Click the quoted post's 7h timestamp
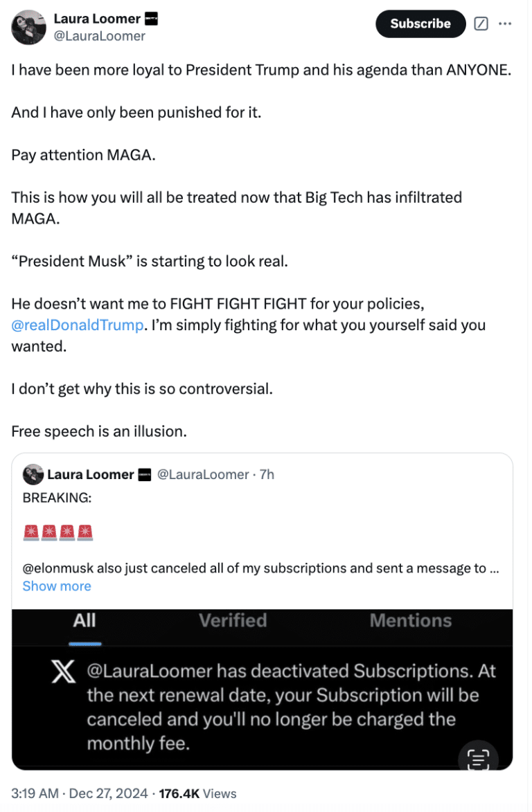Screen dimensions: 532x812 pyautogui.click(x=267, y=474)
